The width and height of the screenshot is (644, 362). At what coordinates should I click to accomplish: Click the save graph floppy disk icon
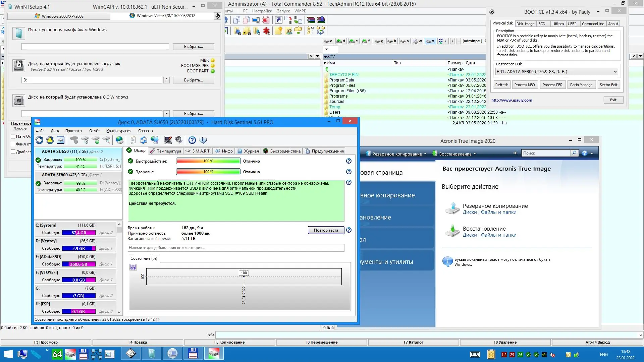[133, 267]
